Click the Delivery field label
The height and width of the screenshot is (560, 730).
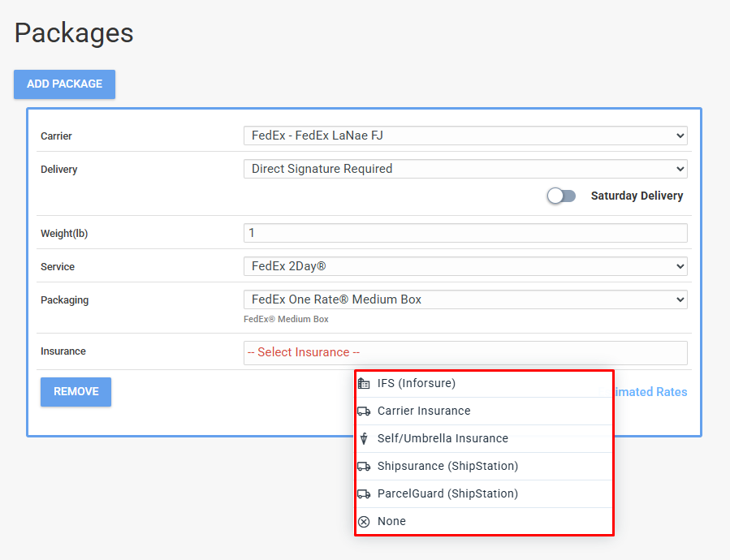(59, 170)
